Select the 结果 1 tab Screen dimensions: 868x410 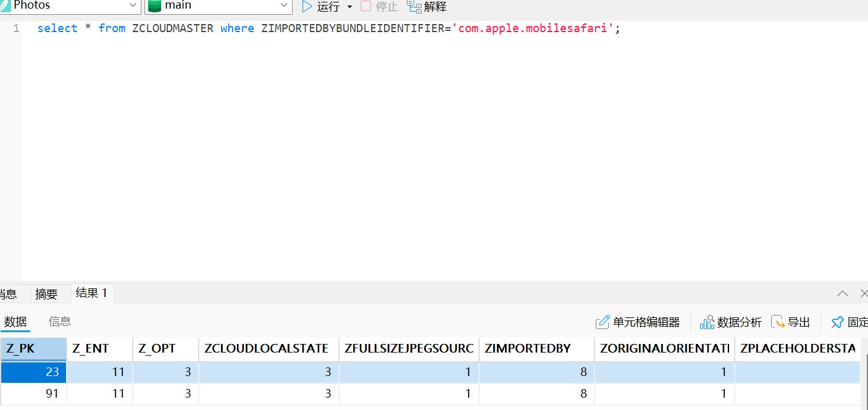pos(91,293)
